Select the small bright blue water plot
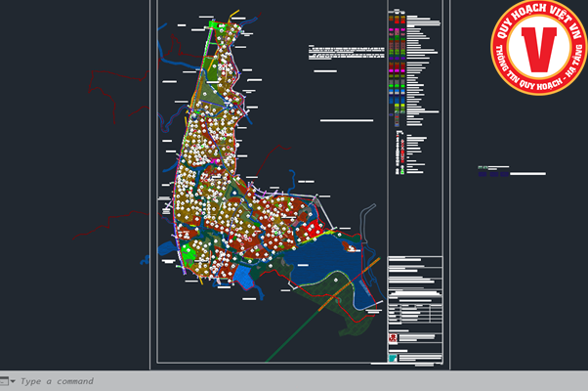 pos(244,277)
